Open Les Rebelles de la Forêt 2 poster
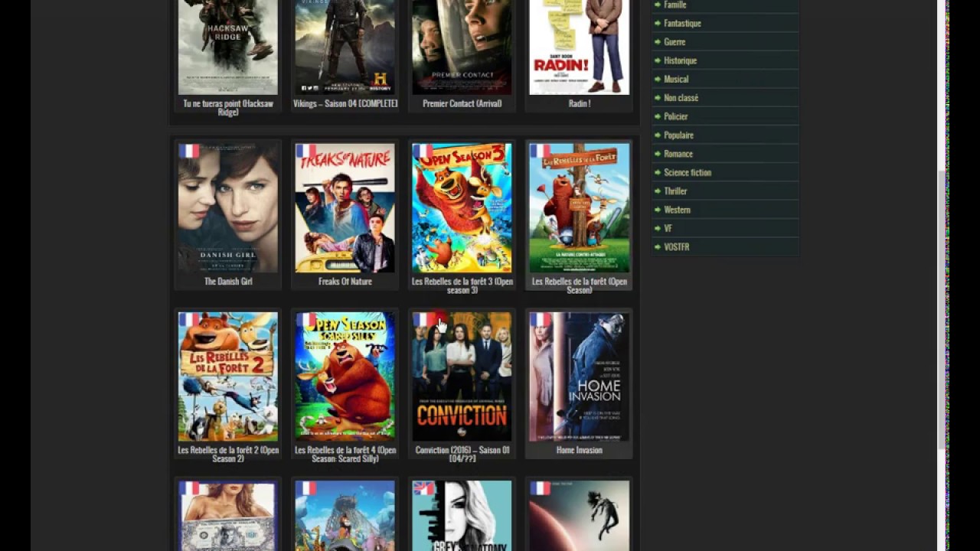This screenshot has height=551, width=980. coord(228,377)
